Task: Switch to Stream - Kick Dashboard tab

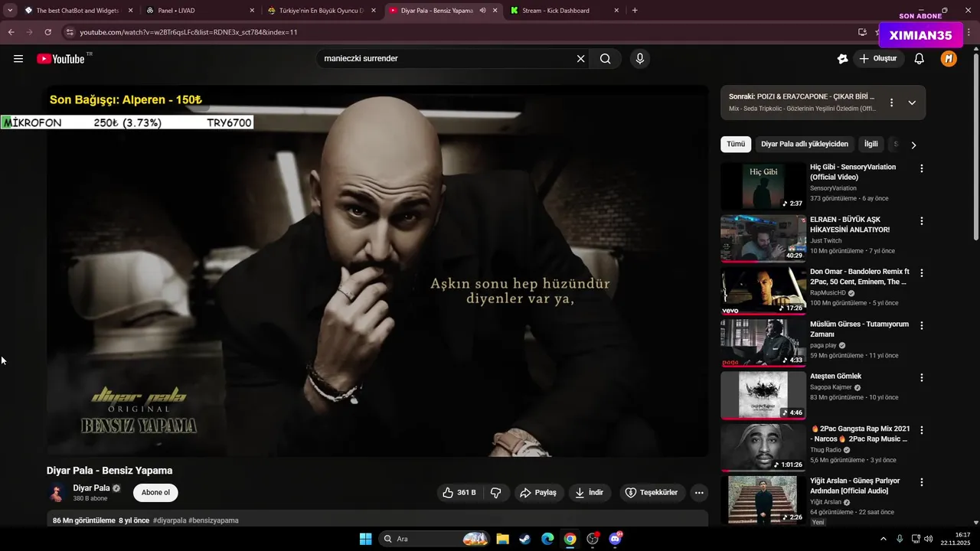Action: pos(565,11)
